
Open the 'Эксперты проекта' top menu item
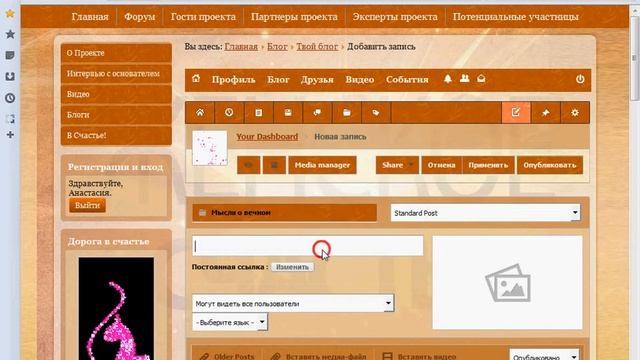point(395,17)
